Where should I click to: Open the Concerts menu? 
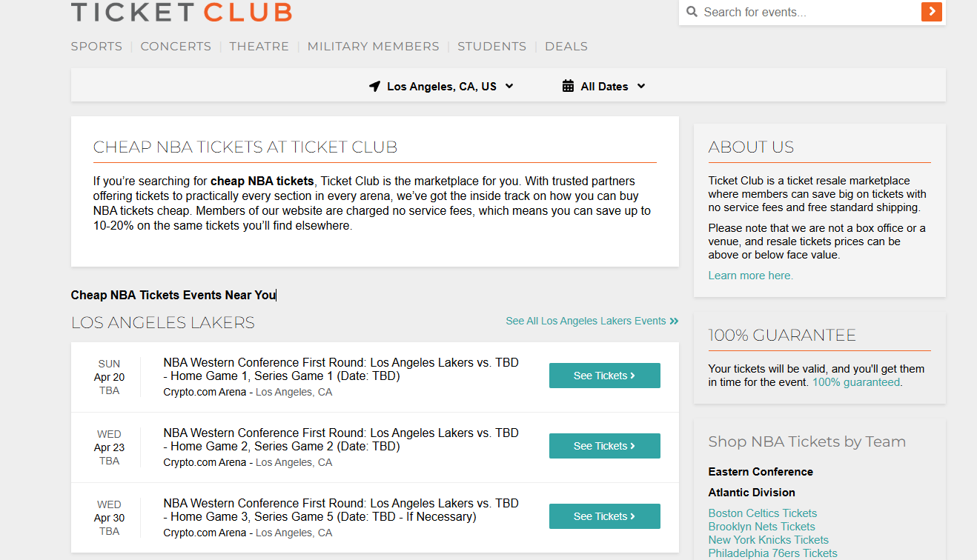pos(176,46)
